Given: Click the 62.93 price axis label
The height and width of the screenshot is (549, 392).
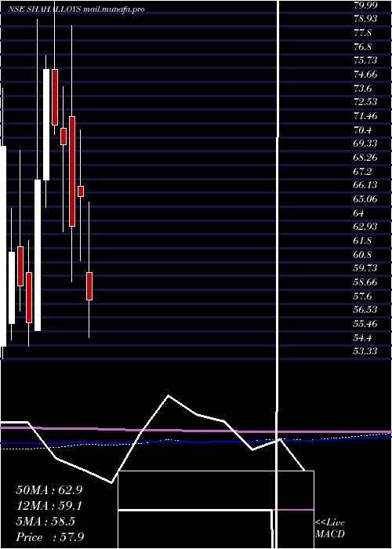Looking at the screenshot, I should point(365,227).
